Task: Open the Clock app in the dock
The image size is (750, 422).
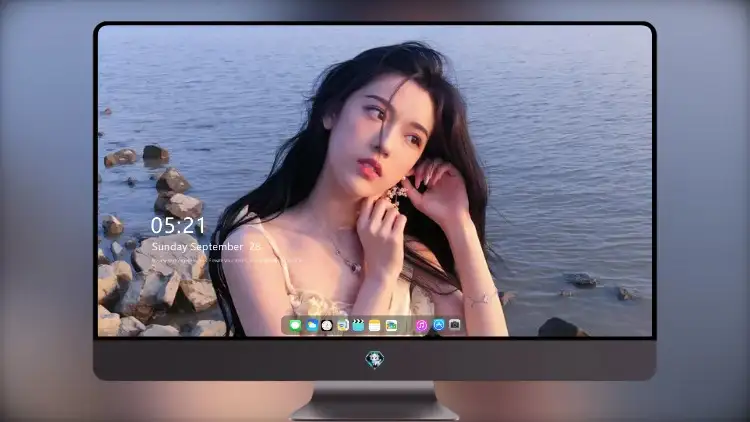Action: (327, 326)
